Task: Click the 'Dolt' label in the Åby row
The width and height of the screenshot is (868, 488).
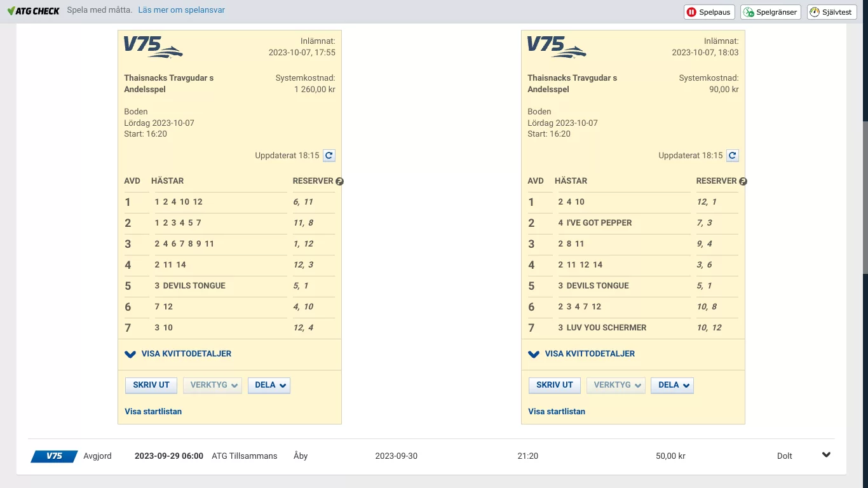Action: [x=785, y=456]
